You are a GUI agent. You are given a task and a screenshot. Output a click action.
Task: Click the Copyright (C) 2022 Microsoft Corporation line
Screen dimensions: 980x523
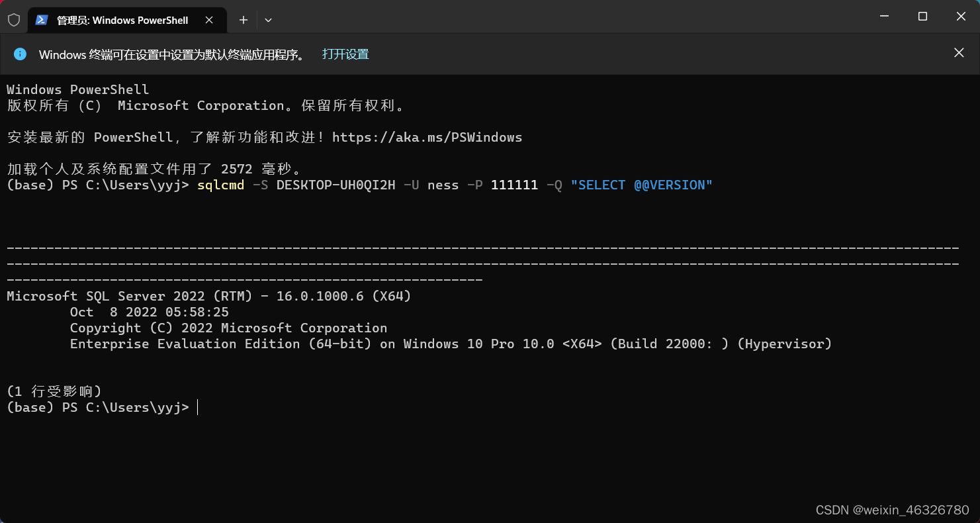click(229, 328)
